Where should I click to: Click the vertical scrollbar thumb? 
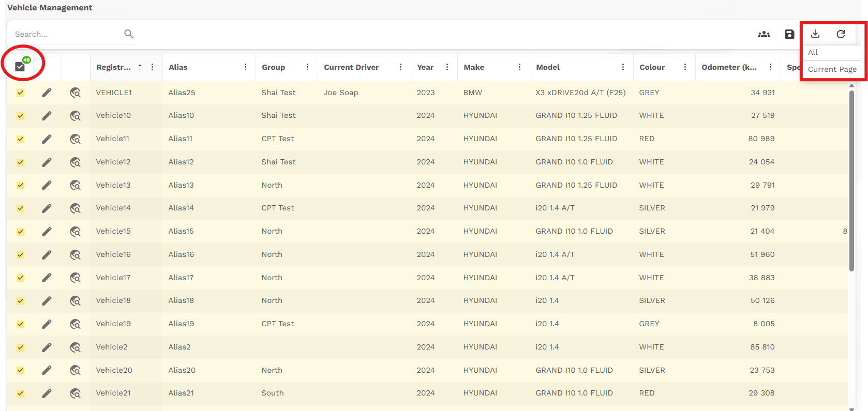point(851,181)
